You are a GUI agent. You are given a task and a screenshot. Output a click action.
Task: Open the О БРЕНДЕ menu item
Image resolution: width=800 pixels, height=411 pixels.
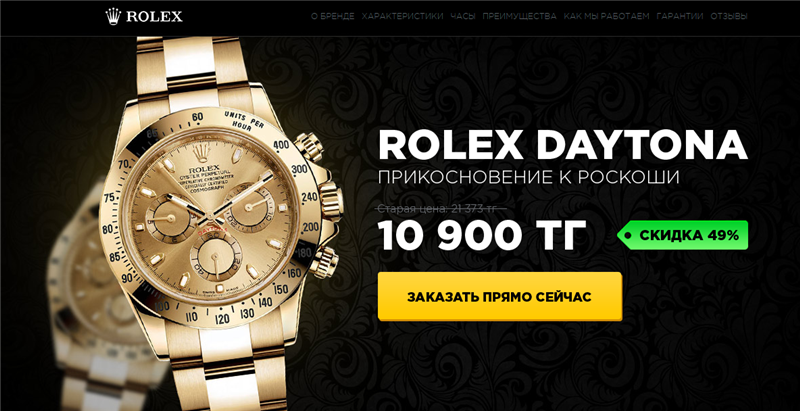(x=333, y=16)
